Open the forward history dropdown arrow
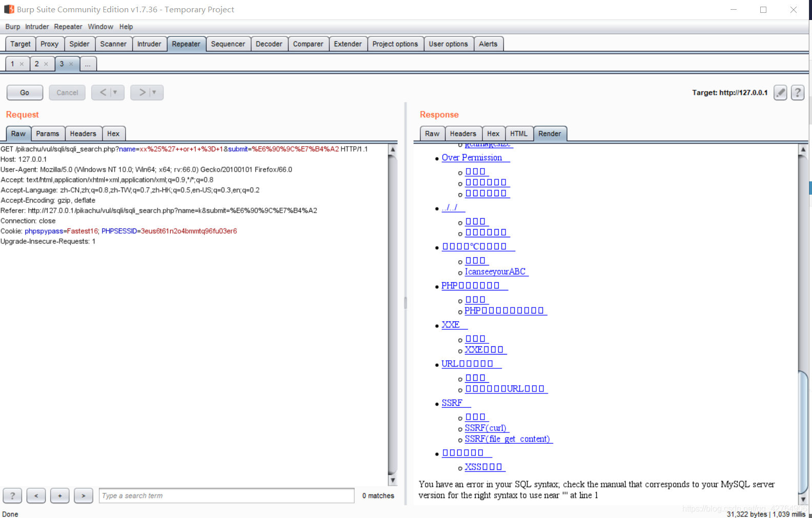 point(154,92)
